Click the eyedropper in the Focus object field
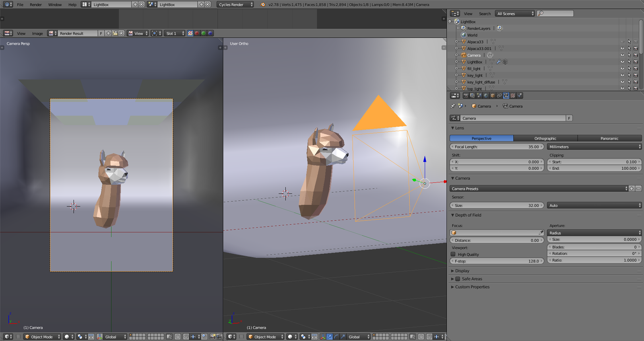The height and width of the screenshot is (341, 644). [x=541, y=233]
